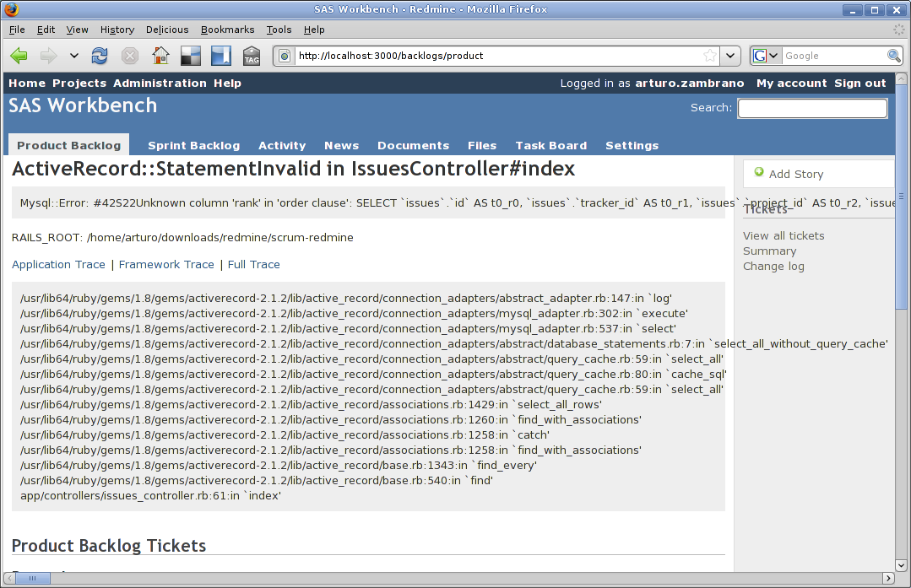Switch to the Task Board tab
The width and height of the screenshot is (911, 588).
(550, 146)
